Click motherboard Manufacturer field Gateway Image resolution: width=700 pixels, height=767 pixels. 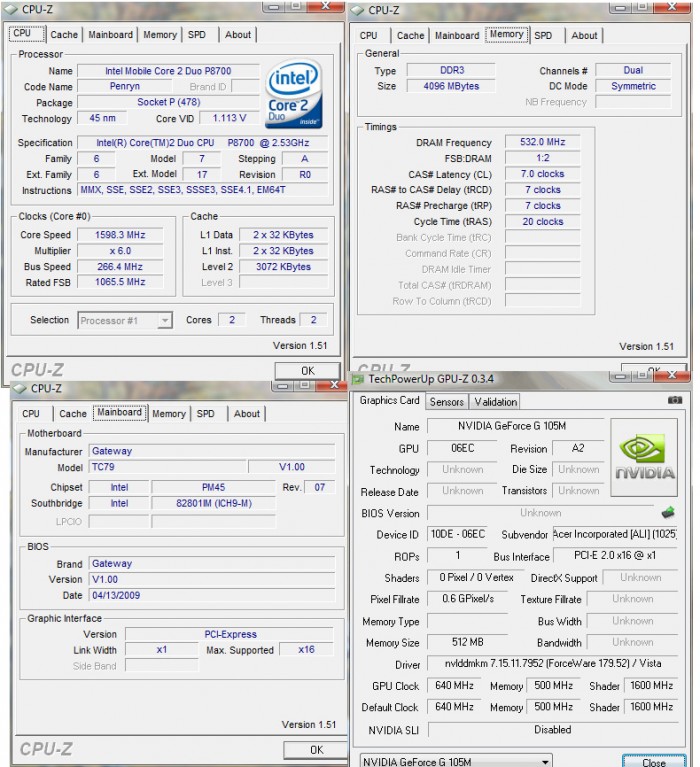point(212,451)
